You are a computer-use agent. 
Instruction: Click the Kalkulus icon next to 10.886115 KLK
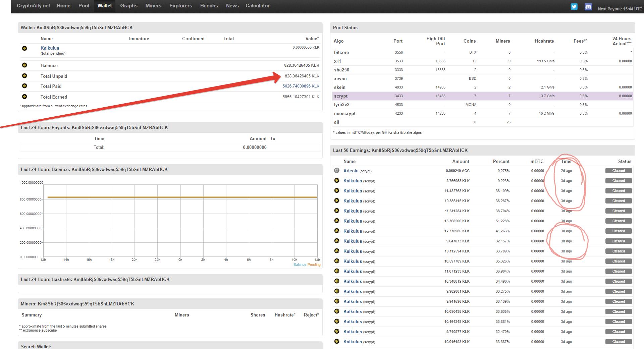(337, 200)
